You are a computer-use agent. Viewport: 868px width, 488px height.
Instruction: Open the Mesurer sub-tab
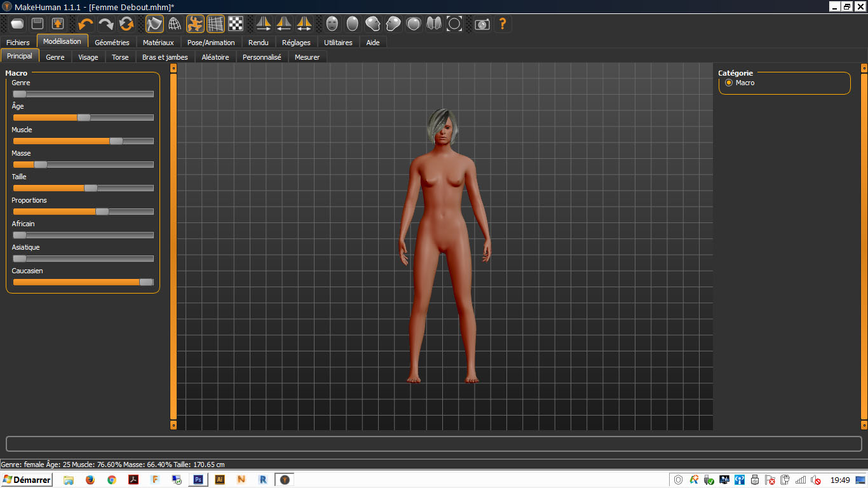click(308, 57)
